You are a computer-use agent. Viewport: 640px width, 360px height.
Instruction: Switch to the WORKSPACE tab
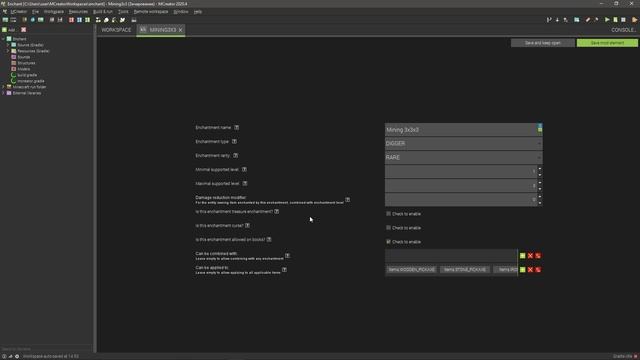click(x=116, y=30)
